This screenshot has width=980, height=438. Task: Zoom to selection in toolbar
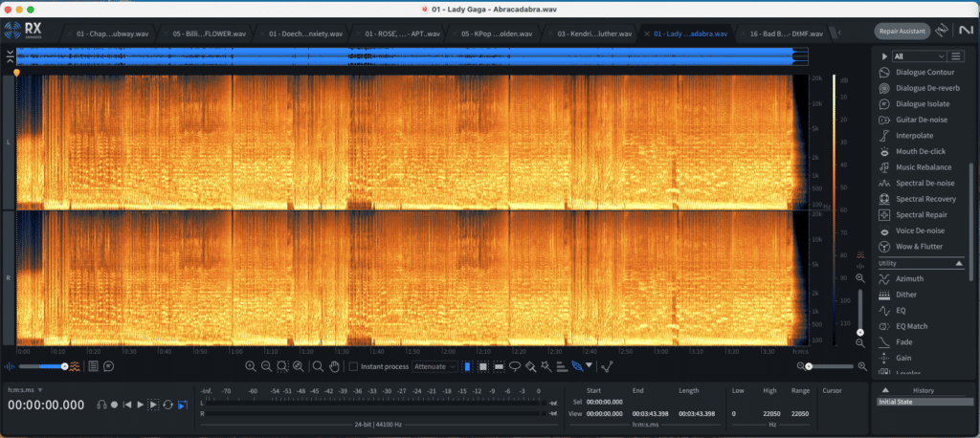tap(282, 367)
